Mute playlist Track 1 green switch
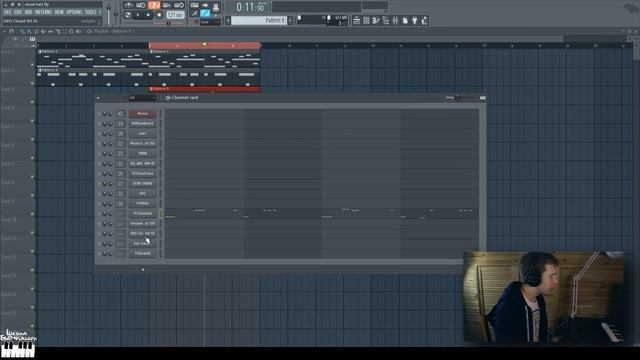 pos(32,64)
